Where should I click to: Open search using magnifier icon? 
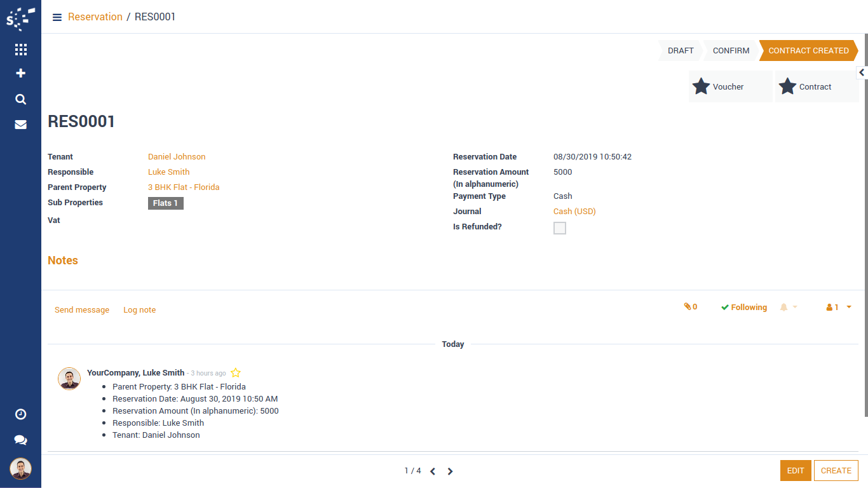(20, 99)
